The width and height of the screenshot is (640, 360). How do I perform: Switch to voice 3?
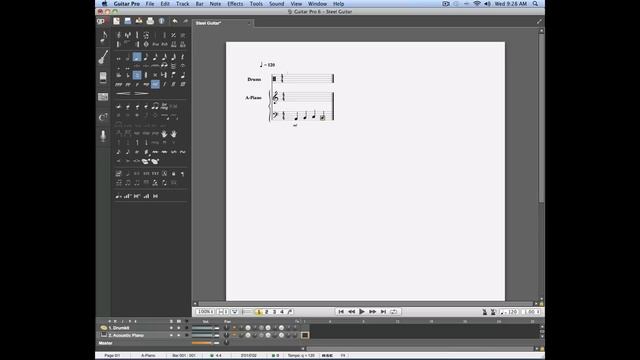[x=274, y=312]
